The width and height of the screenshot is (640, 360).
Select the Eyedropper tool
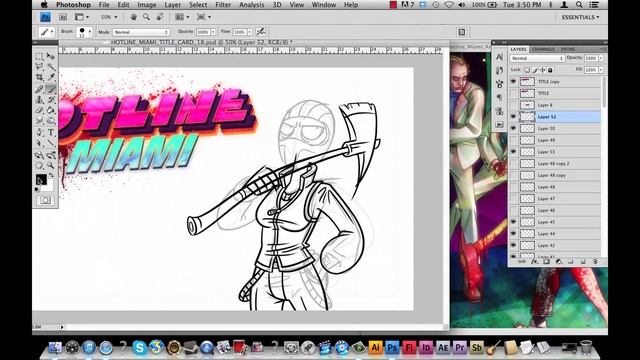click(x=51, y=77)
